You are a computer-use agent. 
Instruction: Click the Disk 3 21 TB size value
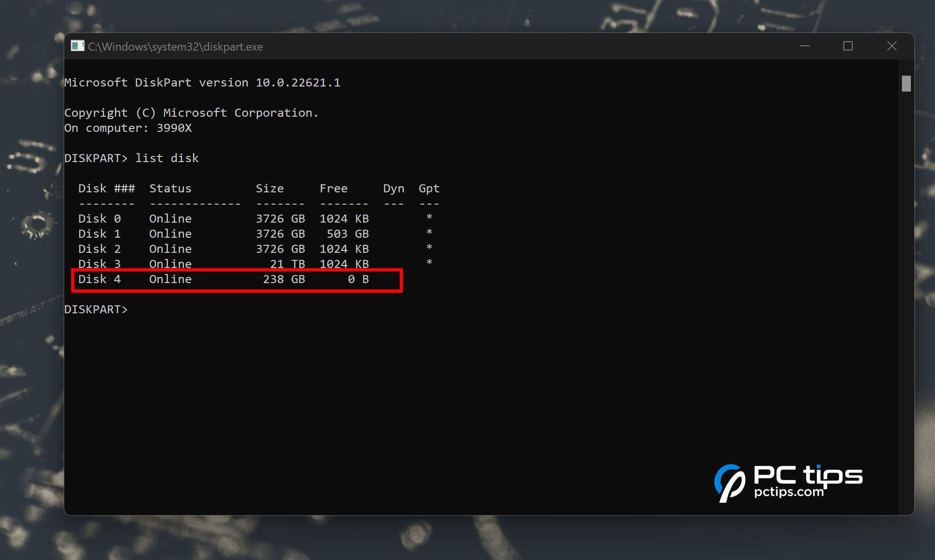tap(287, 264)
